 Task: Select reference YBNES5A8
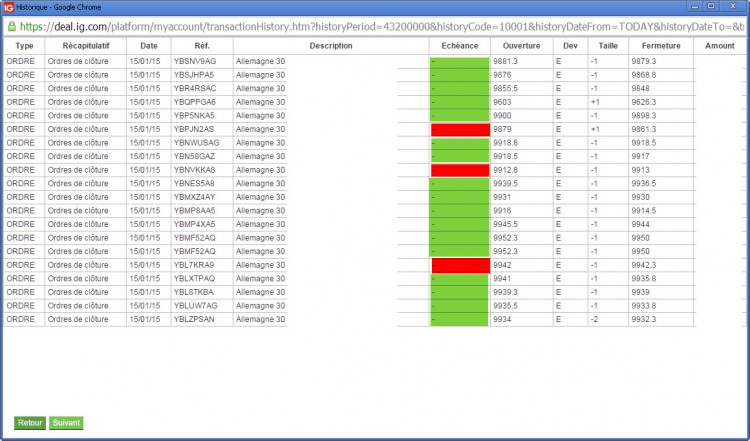point(194,183)
